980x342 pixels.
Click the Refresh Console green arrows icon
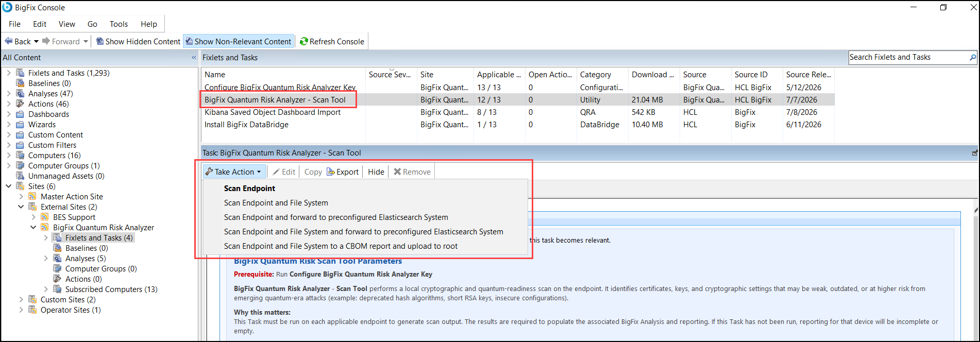pyautogui.click(x=304, y=41)
